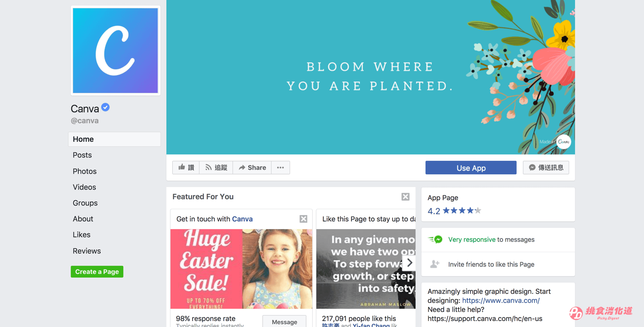Open the Huge Easter Sale image
The height and width of the screenshot is (327, 644).
[x=241, y=269]
